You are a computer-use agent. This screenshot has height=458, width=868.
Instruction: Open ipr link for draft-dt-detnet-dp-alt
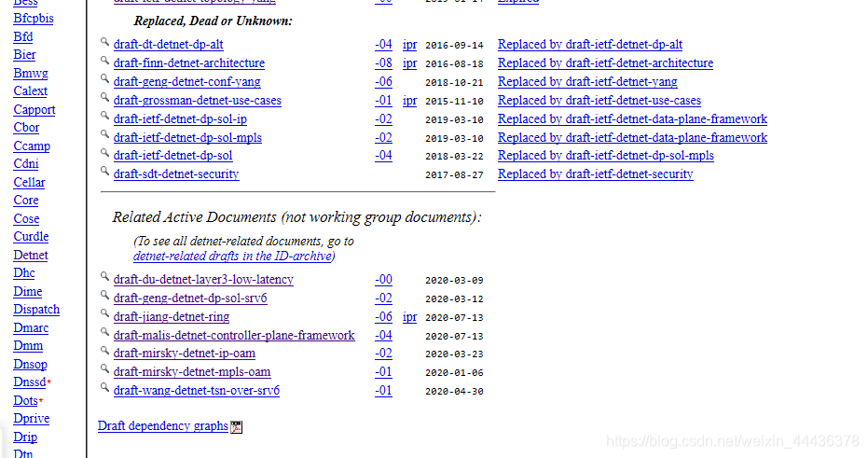(x=409, y=45)
